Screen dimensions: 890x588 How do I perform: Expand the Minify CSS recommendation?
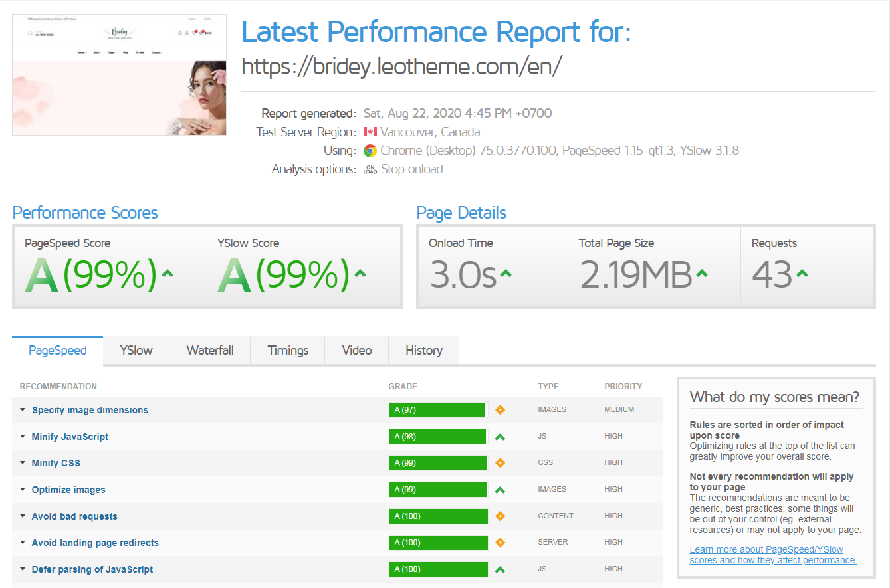coord(23,463)
